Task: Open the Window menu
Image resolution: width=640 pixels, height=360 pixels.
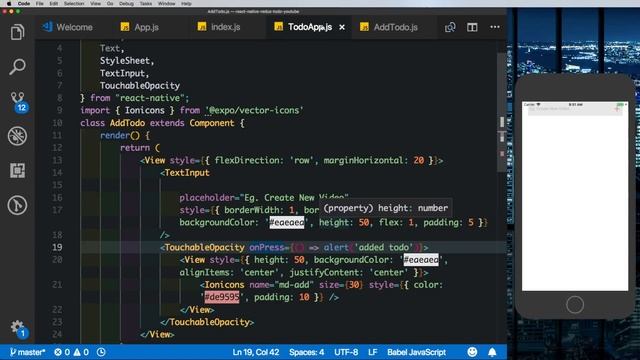Action: pyautogui.click(x=167, y=4)
